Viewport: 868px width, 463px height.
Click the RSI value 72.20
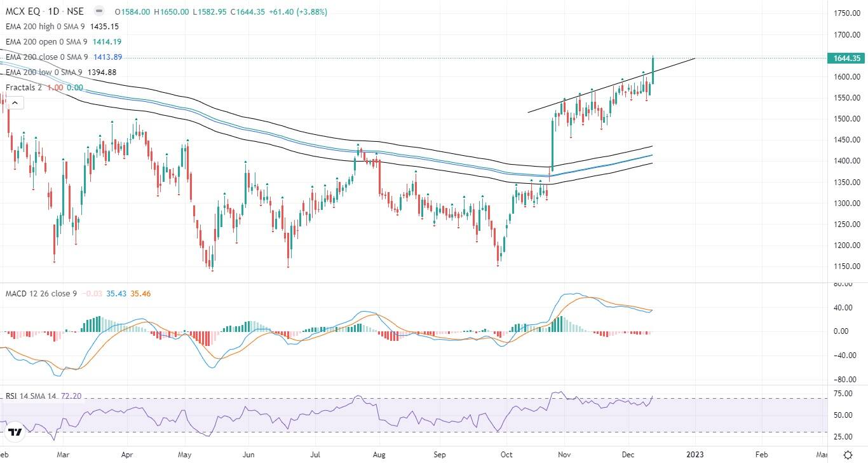click(71, 396)
